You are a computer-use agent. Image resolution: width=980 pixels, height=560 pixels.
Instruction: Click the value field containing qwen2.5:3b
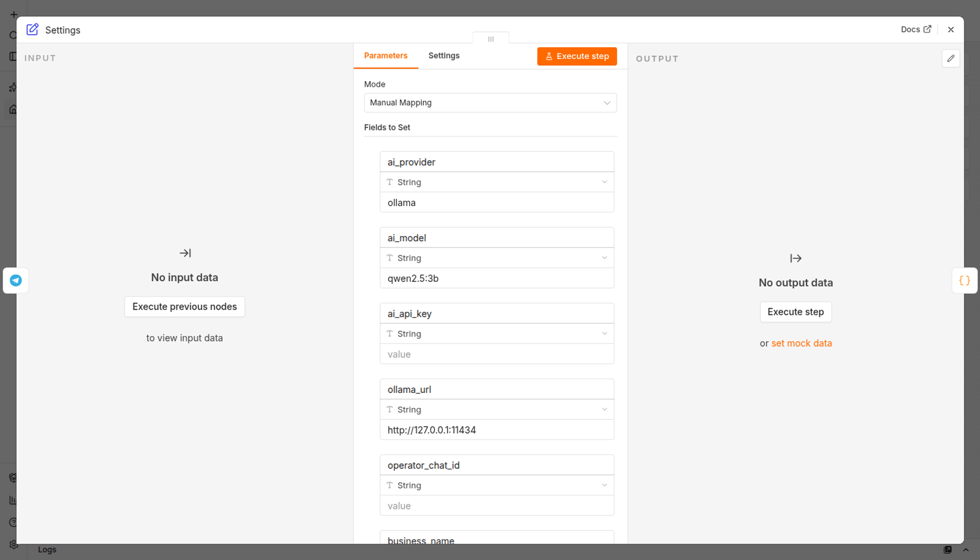(497, 278)
